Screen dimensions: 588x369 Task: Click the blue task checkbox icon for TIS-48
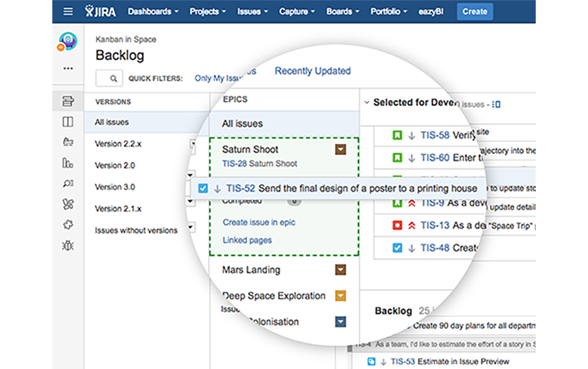coord(398,247)
